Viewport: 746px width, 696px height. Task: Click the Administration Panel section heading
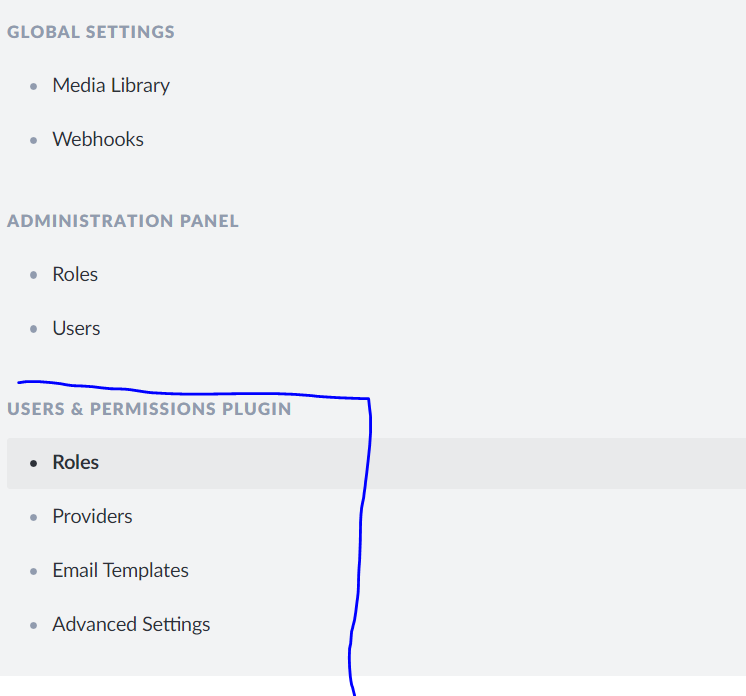click(x=123, y=221)
